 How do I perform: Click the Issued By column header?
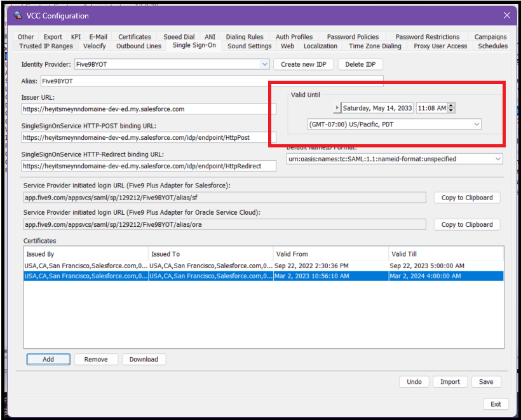click(x=86, y=254)
